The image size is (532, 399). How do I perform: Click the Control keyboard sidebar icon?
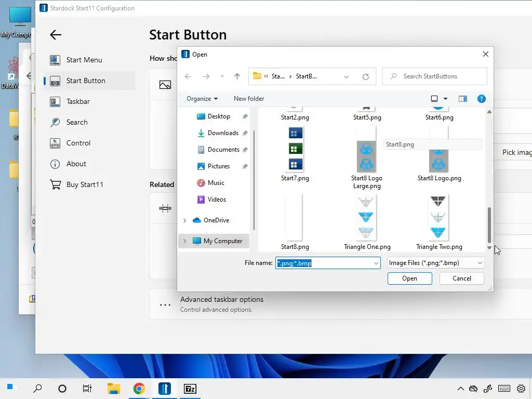click(55, 143)
